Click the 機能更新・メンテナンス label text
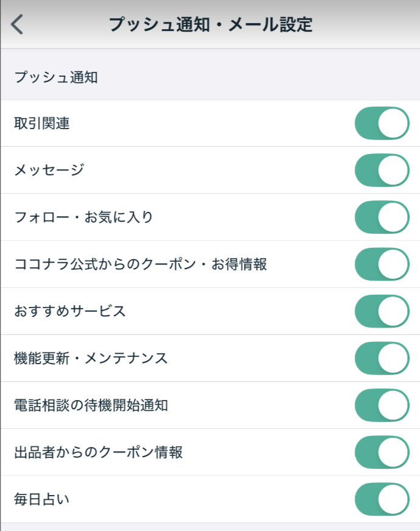The image size is (420, 531). [x=91, y=358]
